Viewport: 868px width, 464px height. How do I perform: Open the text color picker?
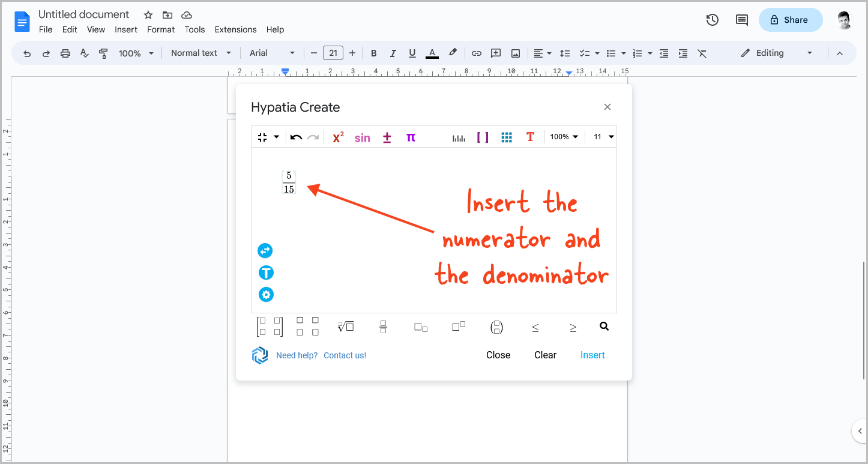432,53
